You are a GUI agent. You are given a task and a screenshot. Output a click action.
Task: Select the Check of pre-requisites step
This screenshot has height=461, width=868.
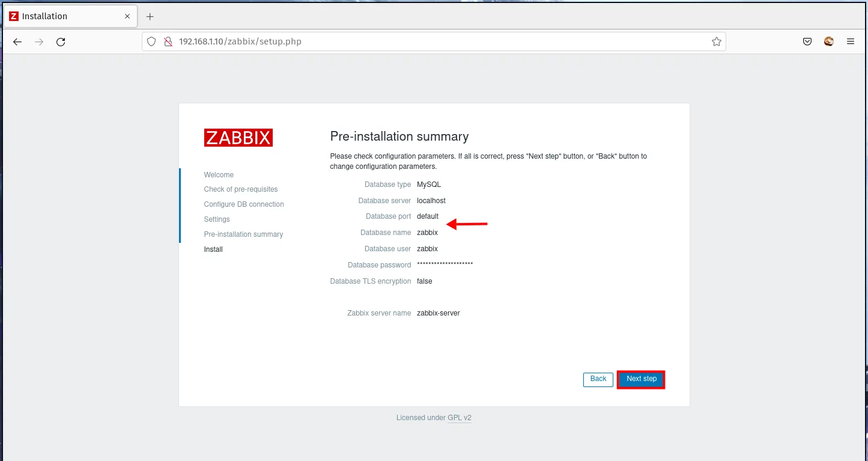(241, 189)
